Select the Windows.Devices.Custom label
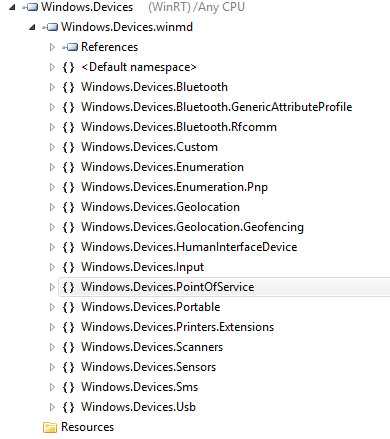Image resolution: width=390 pixels, height=439 pixels. point(150,147)
